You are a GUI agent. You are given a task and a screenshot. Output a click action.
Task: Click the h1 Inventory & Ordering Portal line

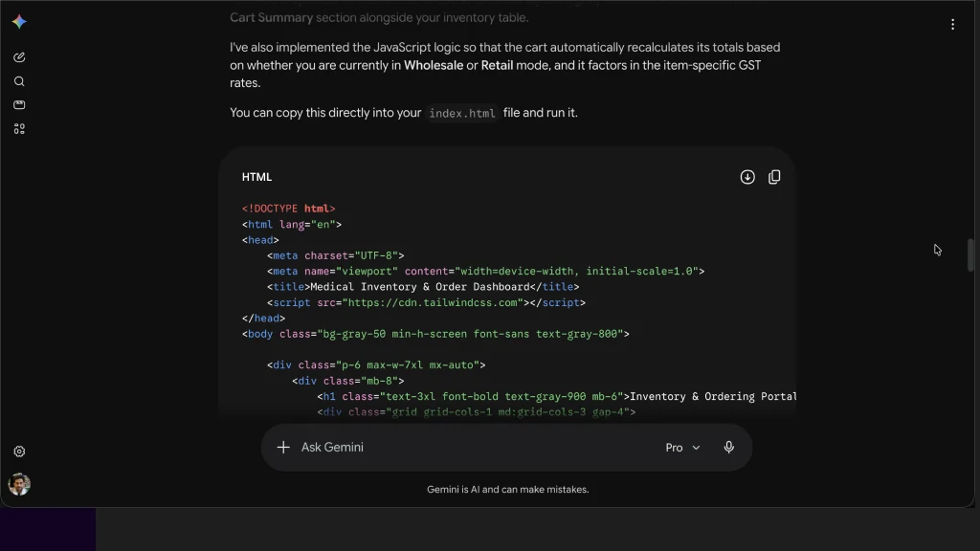pos(557,396)
